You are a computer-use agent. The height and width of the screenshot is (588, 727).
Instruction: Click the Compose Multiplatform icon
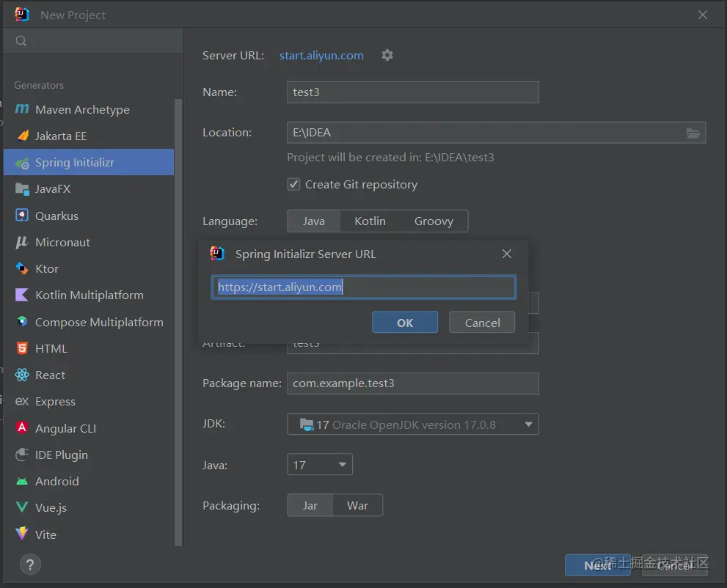(x=22, y=321)
